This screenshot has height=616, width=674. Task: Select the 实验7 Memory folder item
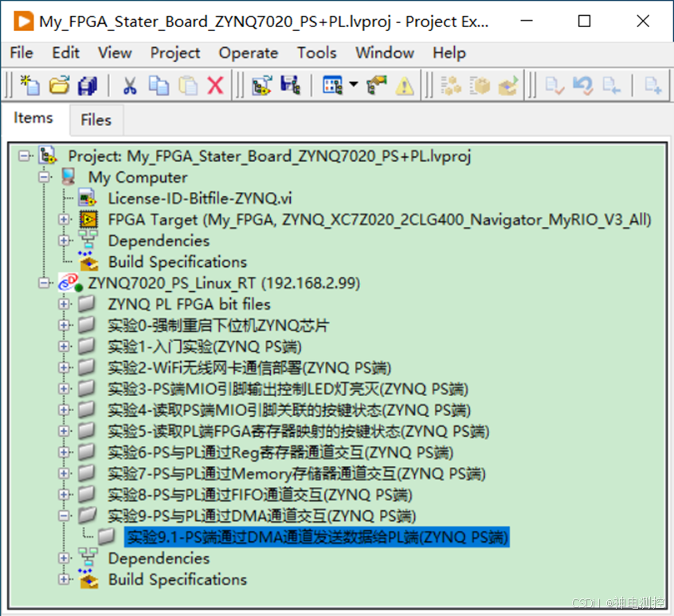pyautogui.click(x=296, y=473)
